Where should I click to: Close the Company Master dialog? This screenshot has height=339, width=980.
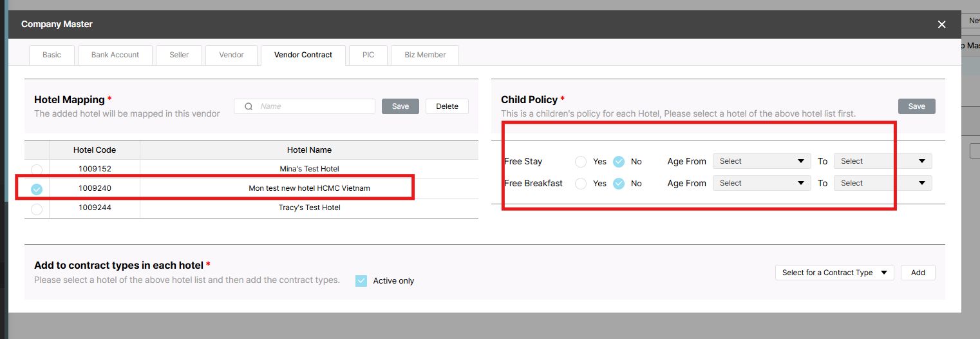pyautogui.click(x=941, y=24)
